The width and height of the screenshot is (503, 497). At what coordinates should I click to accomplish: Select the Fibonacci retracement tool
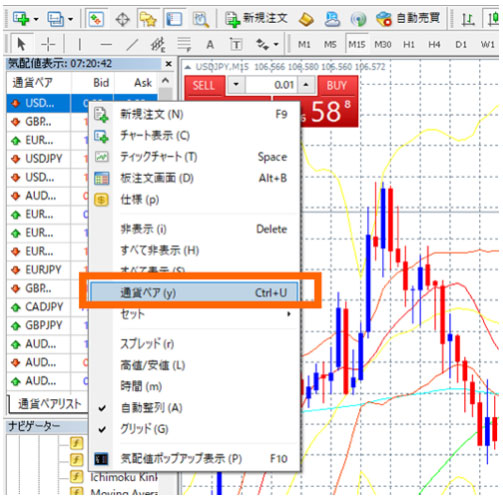click(x=184, y=44)
